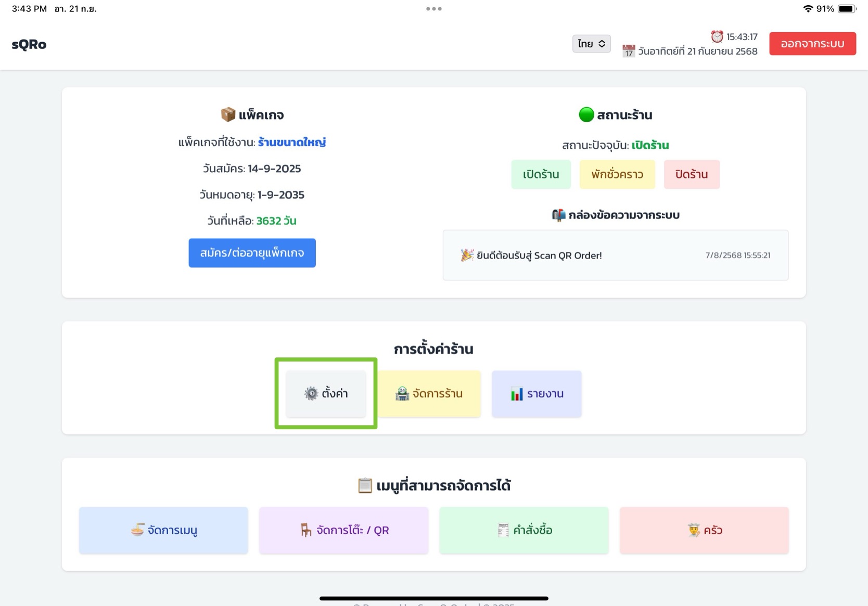
Task: Click the receipt icon on คำสั่งซื้อ
Action: 503,530
